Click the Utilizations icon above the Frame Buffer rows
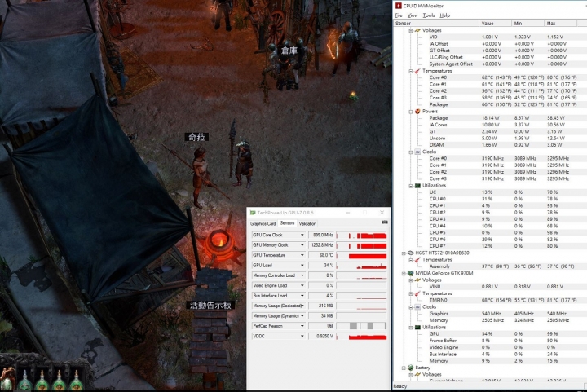The height and width of the screenshot is (392, 587). (x=417, y=328)
